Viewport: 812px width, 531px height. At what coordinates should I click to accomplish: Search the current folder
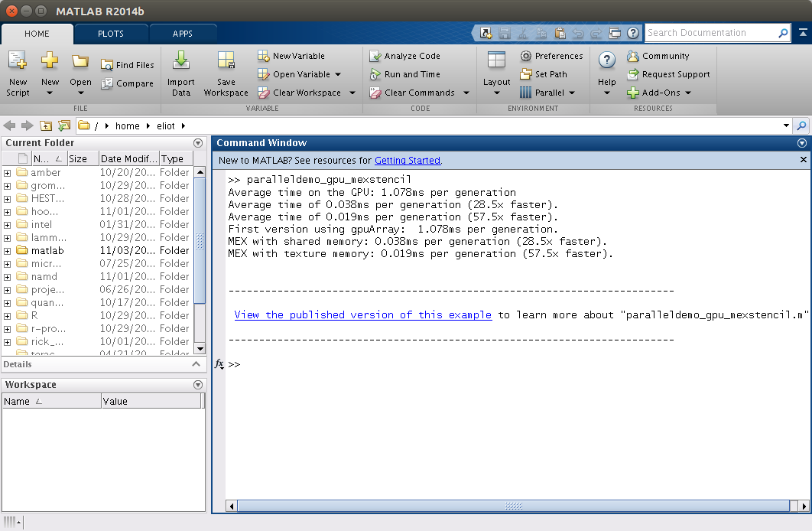pyautogui.click(x=801, y=125)
